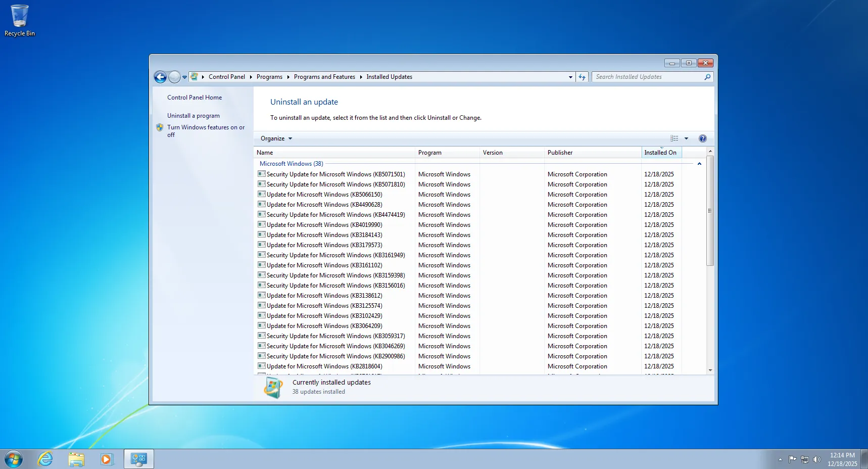Viewport: 868px width, 469px height.
Task: Show hidden icons in system tray
Action: tap(780, 459)
